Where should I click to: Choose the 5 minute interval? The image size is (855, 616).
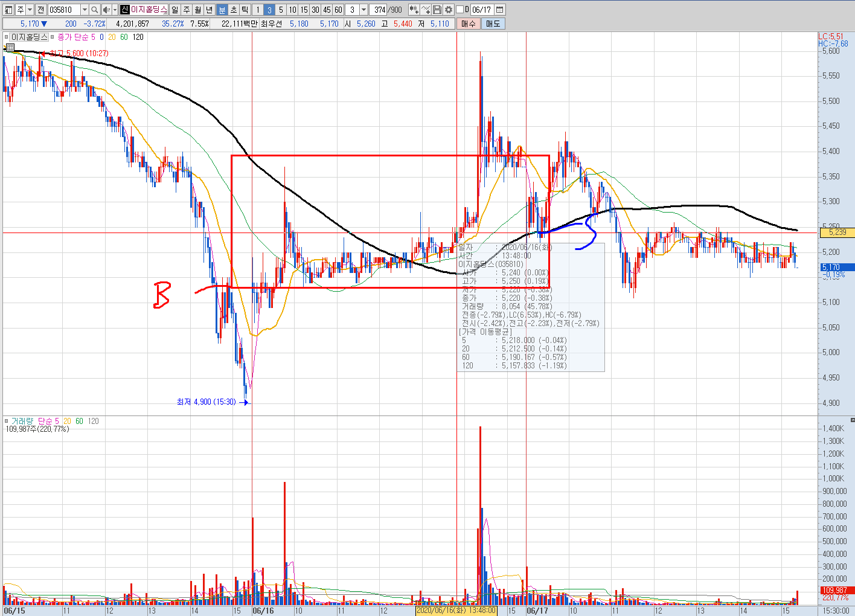coord(281,10)
